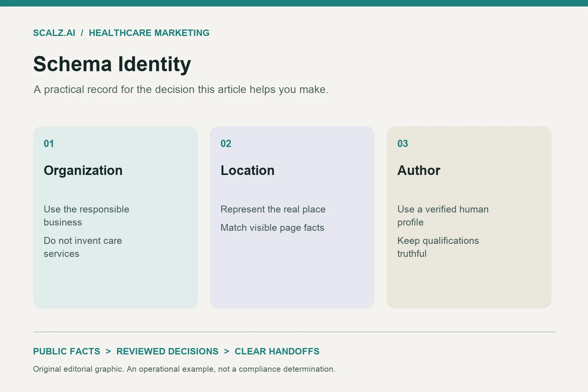Click the SCALZ.AI breadcrumb text
The width and height of the screenshot is (588, 392).
pos(54,33)
